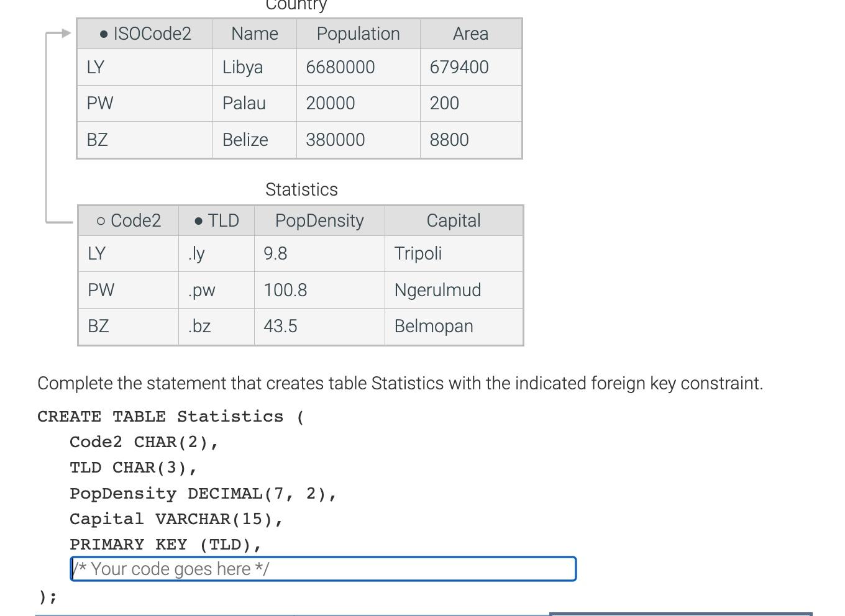Click the primary key bullet beside TLD
This screenshot has width=845, height=616.
tap(197, 220)
